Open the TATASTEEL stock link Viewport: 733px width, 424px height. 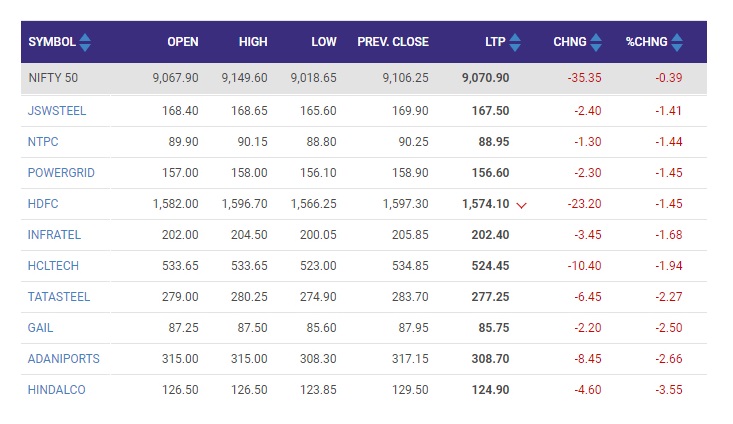tap(58, 297)
